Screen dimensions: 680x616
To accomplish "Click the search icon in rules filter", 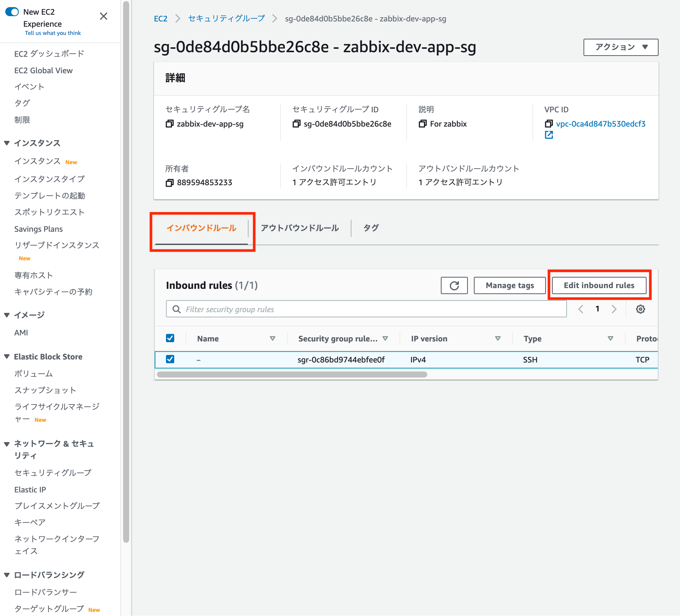I will pyautogui.click(x=176, y=309).
